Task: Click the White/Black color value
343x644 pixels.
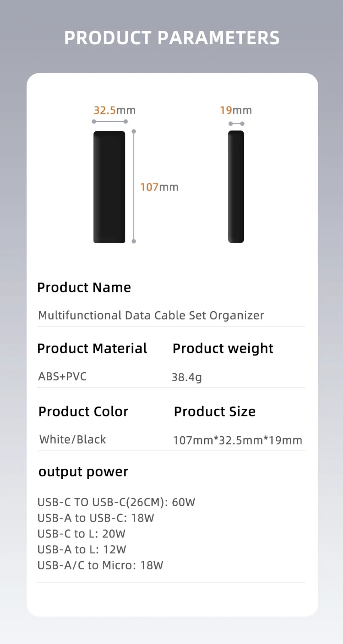Action: click(72, 440)
